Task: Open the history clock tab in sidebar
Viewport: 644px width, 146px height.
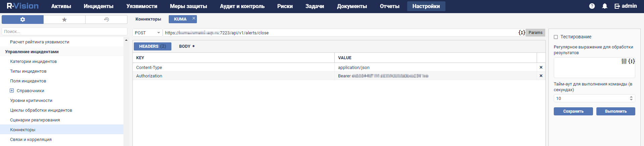Action: pos(106,20)
